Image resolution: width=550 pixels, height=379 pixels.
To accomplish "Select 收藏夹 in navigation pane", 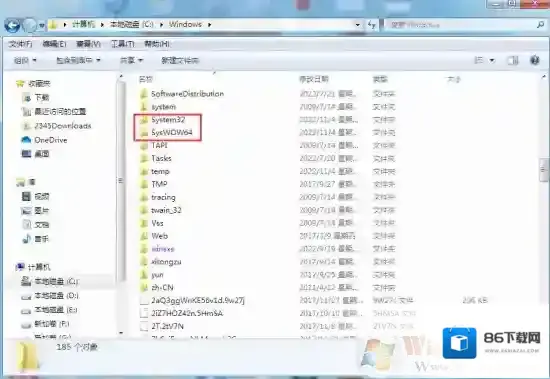I will [x=39, y=84].
